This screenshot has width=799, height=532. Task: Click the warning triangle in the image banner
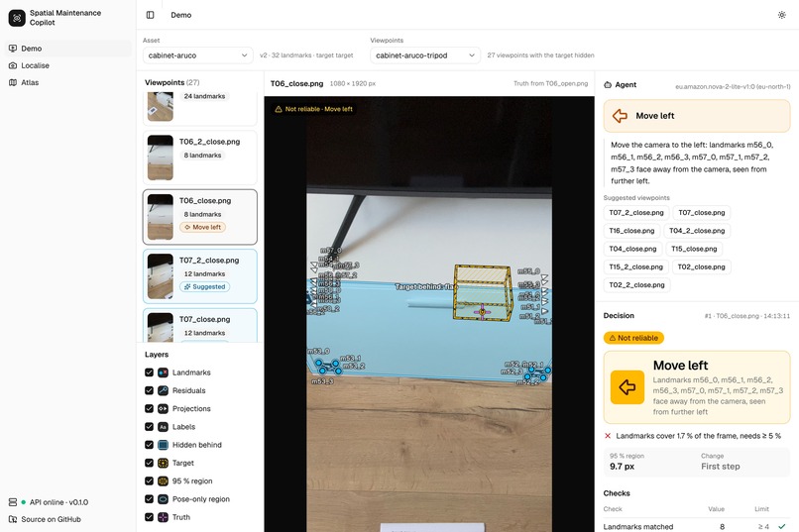tap(279, 109)
